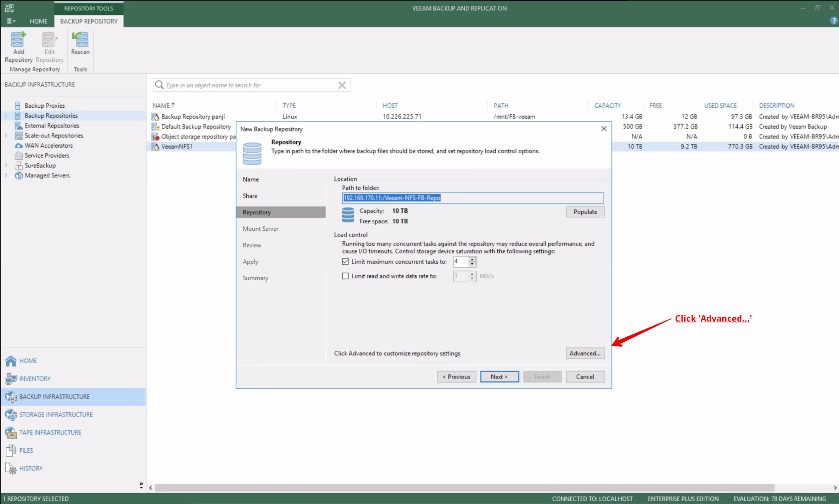
Task: Sort by the HOST column header
Action: point(390,106)
